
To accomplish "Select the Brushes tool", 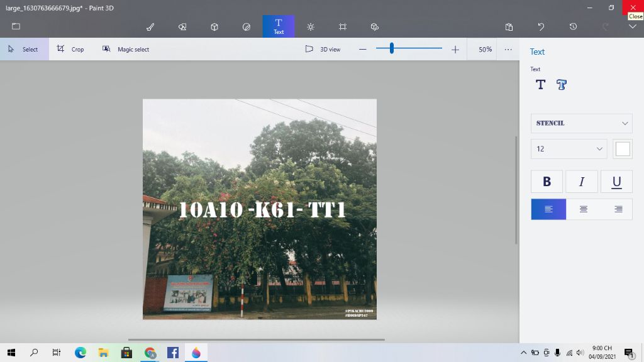I will [150, 26].
